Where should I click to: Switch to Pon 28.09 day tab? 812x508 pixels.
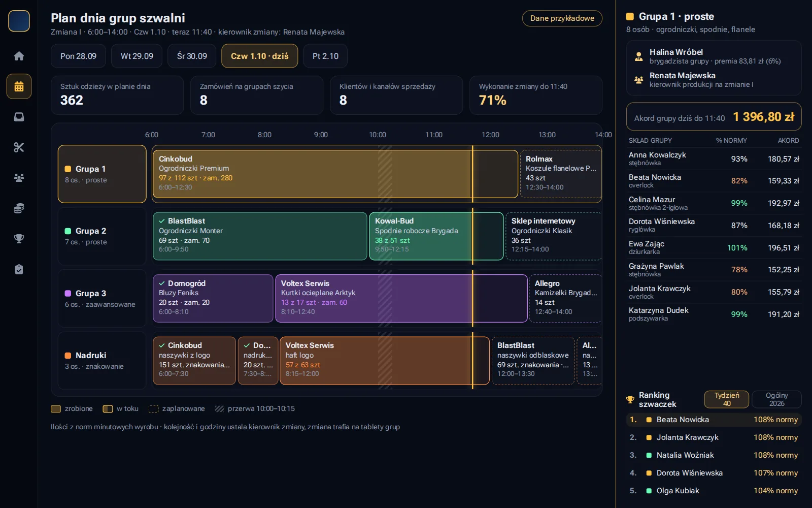pos(78,56)
